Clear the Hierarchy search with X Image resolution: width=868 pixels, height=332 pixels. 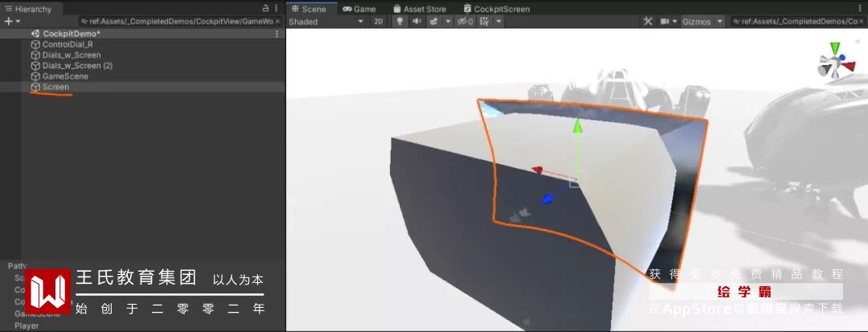278,21
